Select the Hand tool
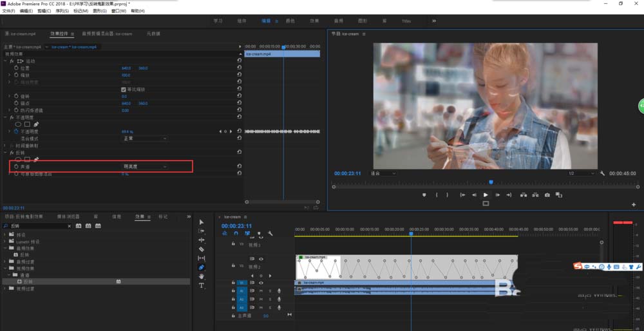The width and height of the screenshot is (644, 331). (202, 276)
